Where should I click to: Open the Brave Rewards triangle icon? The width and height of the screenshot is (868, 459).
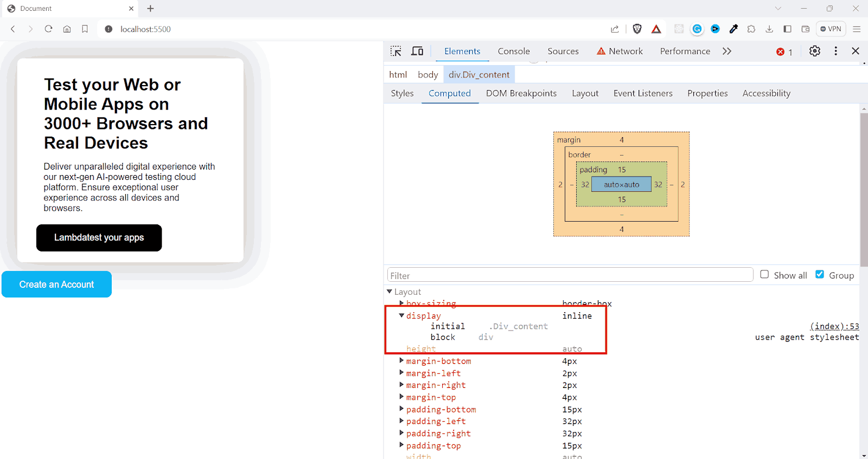[x=656, y=29]
